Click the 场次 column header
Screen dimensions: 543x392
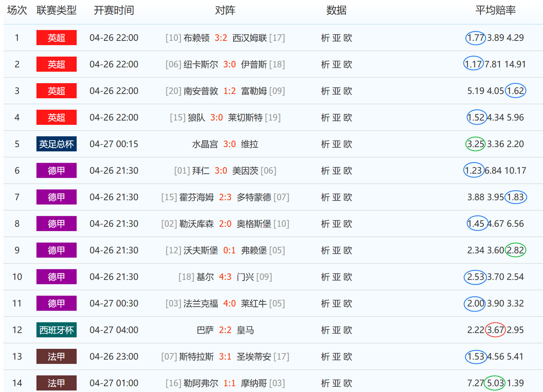point(17,10)
